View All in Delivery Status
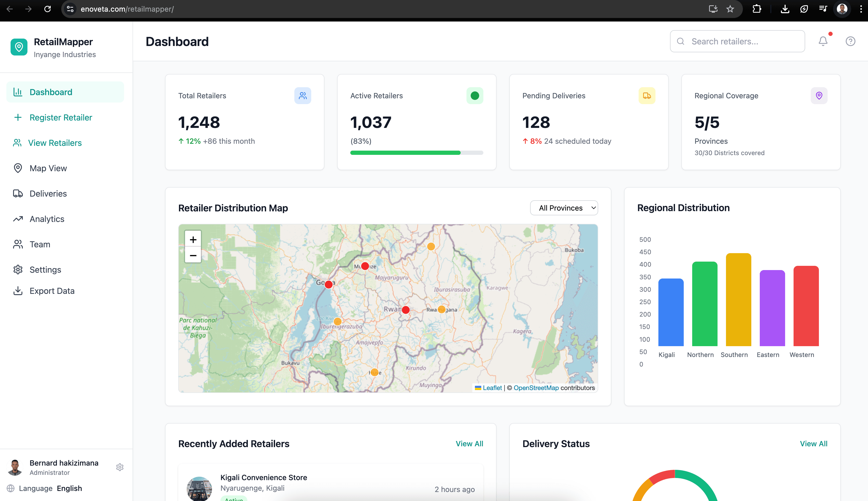The height and width of the screenshot is (501, 868). click(x=813, y=444)
